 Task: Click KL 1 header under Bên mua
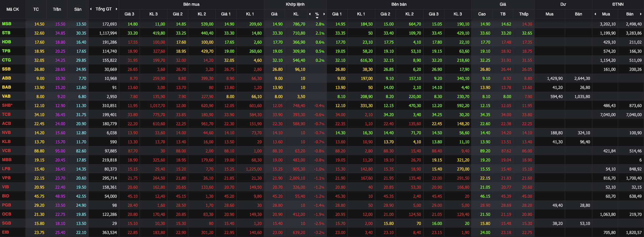click(x=250, y=14)
